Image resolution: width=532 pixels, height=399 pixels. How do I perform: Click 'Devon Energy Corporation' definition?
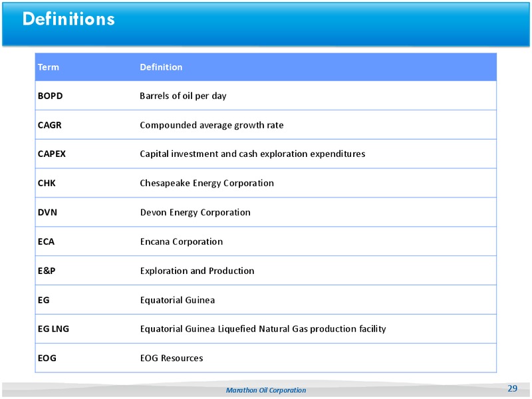(196, 212)
